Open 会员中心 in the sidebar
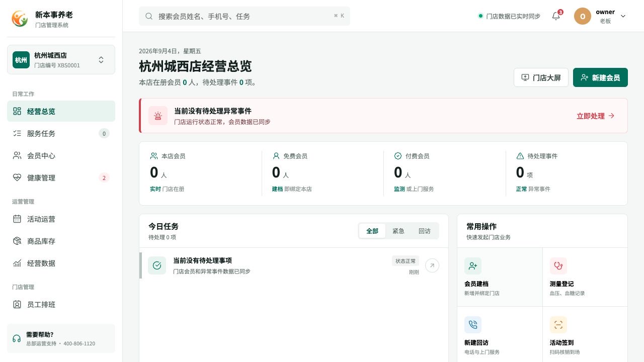Image resolution: width=644 pixels, height=362 pixels. [x=61, y=155]
